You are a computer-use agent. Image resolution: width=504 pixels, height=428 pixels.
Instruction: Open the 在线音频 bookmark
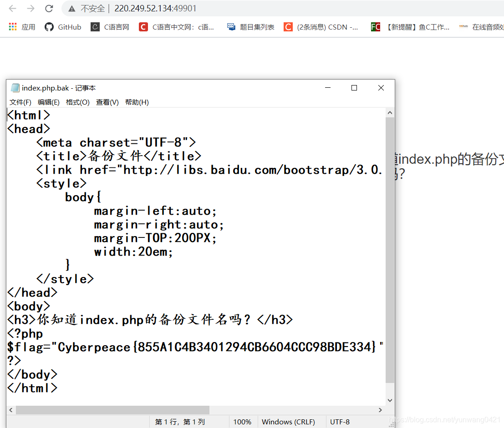click(x=481, y=27)
